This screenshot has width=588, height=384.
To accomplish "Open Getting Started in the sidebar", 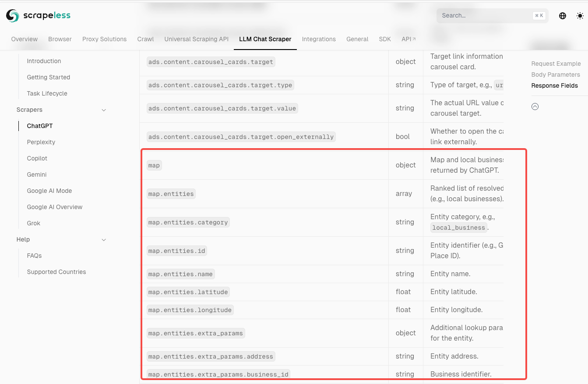I will 49,77.
